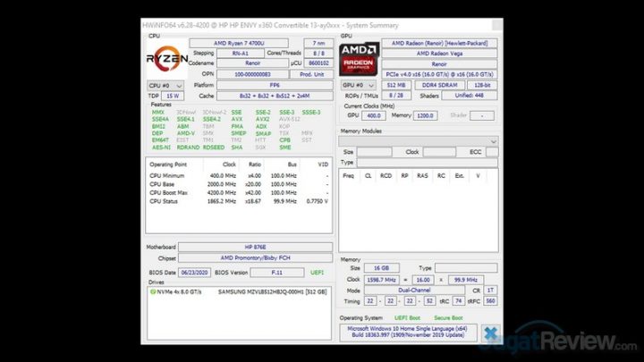Screen dimensions: 644x362
Task: Click the Ryzen CPU logo
Action: pos(167,59)
